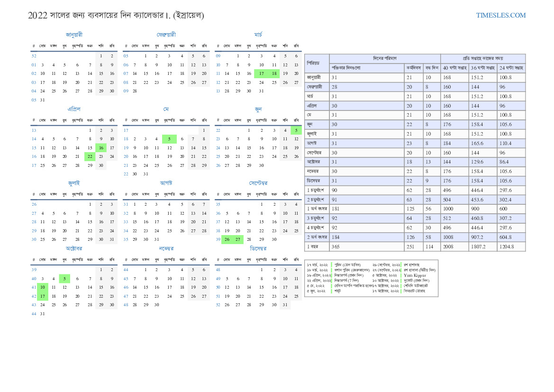
Task: Select the অক্টোবর month heading above the calendar
Action: [x=74, y=248]
